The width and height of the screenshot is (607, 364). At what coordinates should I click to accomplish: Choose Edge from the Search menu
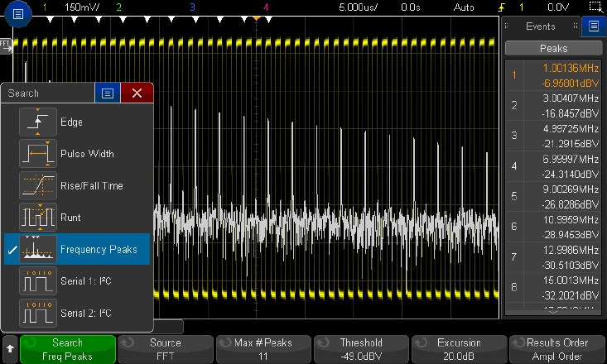click(77, 122)
